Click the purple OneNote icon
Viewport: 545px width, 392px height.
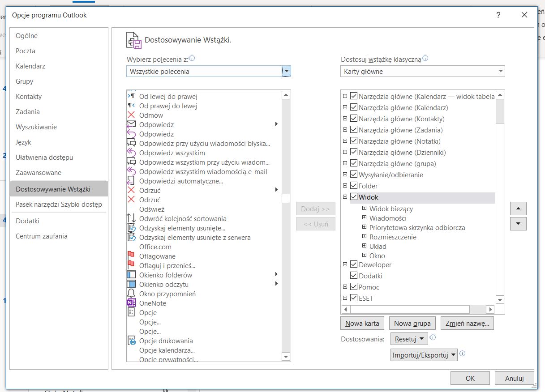pyautogui.click(x=131, y=303)
